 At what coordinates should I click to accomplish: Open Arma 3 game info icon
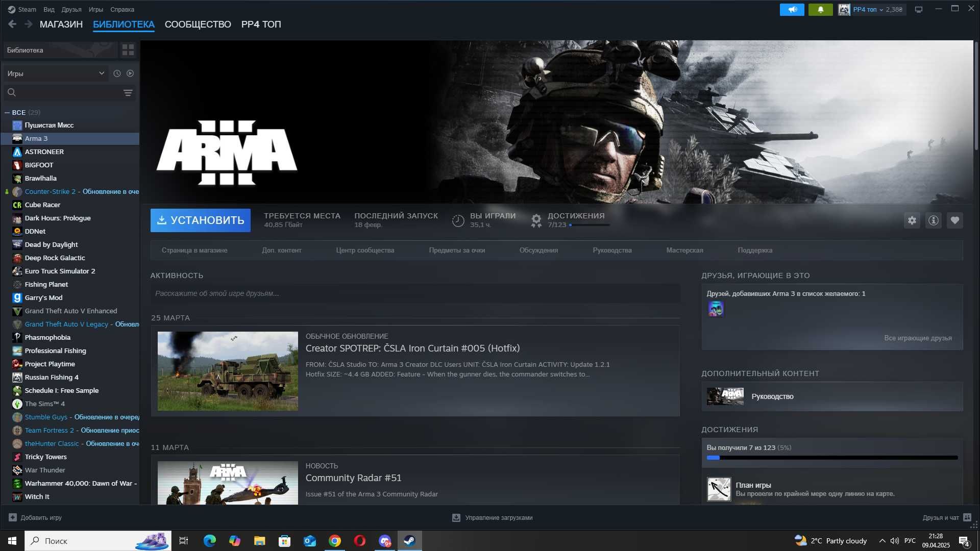point(934,220)
